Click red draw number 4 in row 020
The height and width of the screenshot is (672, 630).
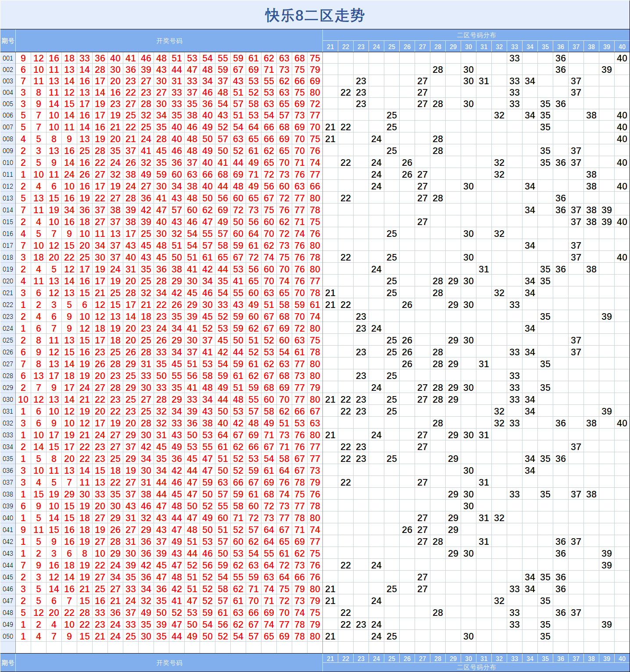[23, 281]
